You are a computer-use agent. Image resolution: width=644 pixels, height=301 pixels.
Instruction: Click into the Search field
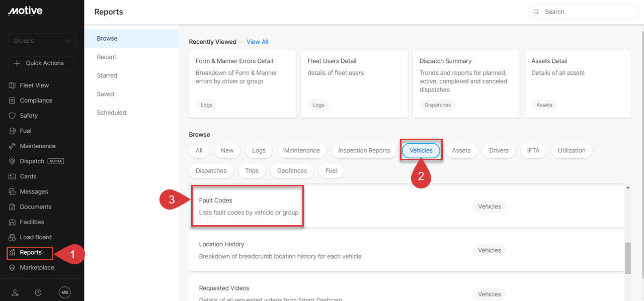tap(589, 12)
